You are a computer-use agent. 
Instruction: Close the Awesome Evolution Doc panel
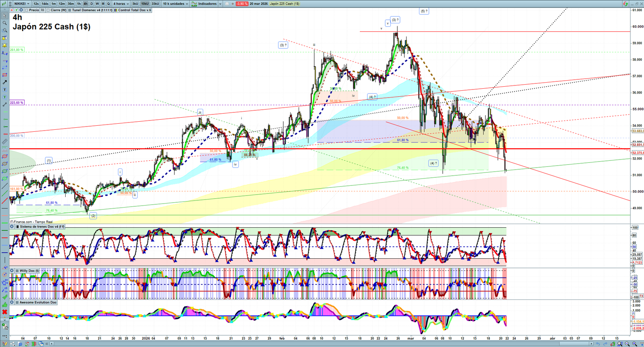click(12, 302)
